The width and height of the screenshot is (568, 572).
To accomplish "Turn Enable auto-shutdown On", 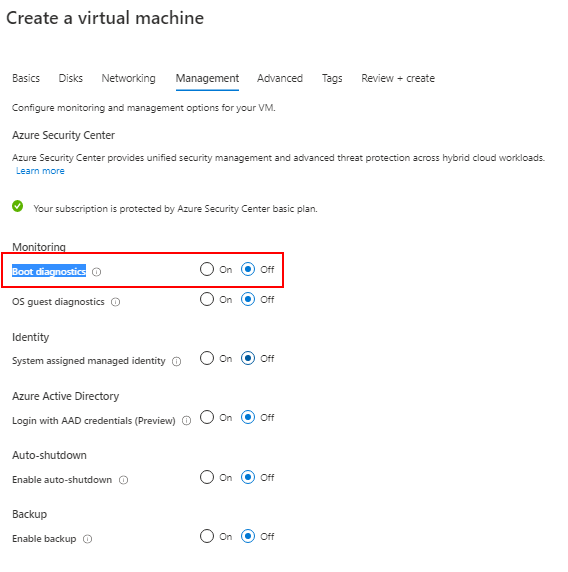I will pos(207,478).
